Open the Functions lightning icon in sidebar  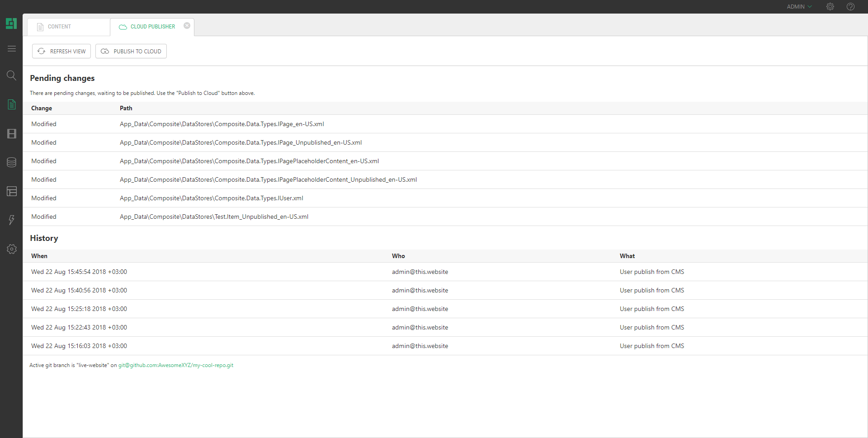point(12,220)
